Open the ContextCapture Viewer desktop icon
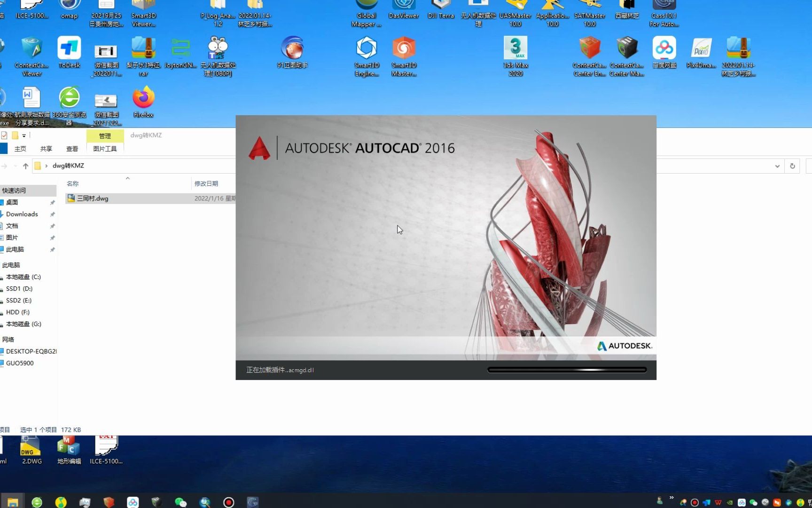 click(x=31, y=56)
